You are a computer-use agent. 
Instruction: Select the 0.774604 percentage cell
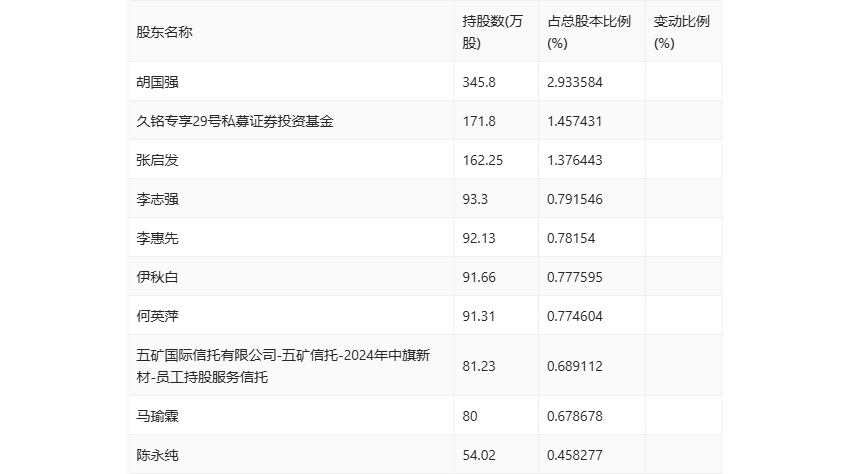(575, 316)
